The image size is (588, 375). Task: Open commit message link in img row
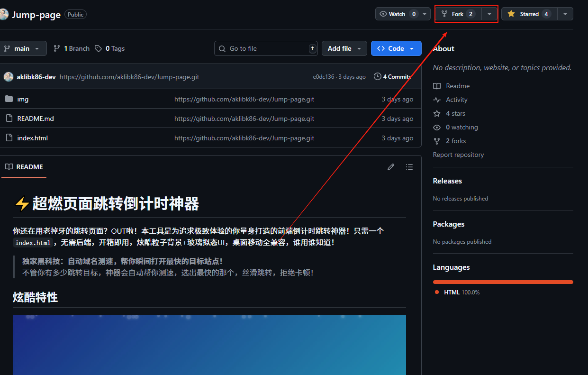tap(244, 99)
